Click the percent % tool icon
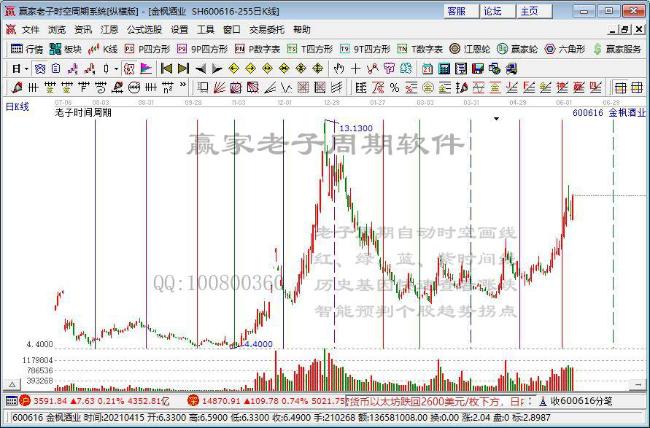This screenshot has width=650, height=428. point(394,88)
